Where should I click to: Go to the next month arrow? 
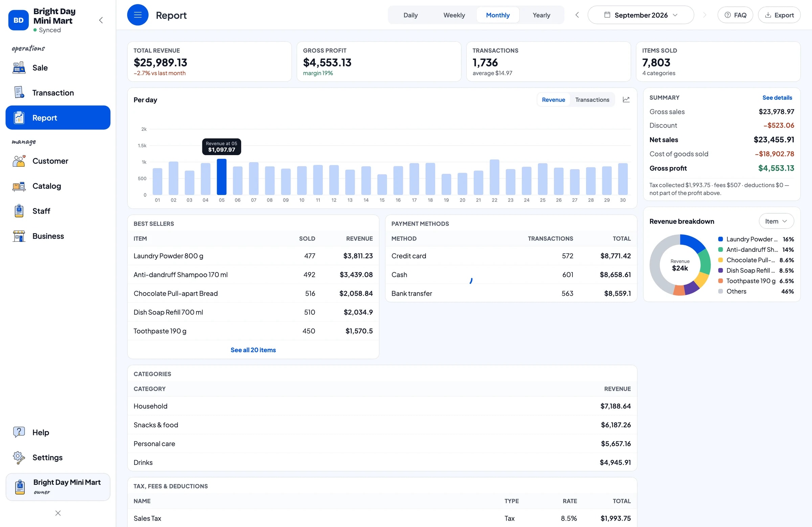(x=704, y=15)
